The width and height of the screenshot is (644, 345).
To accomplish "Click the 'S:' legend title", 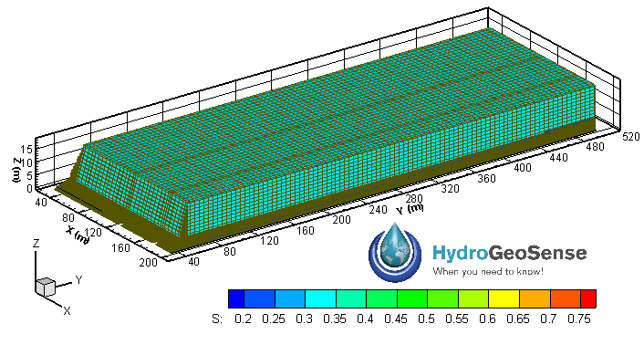I will (217, 319).
